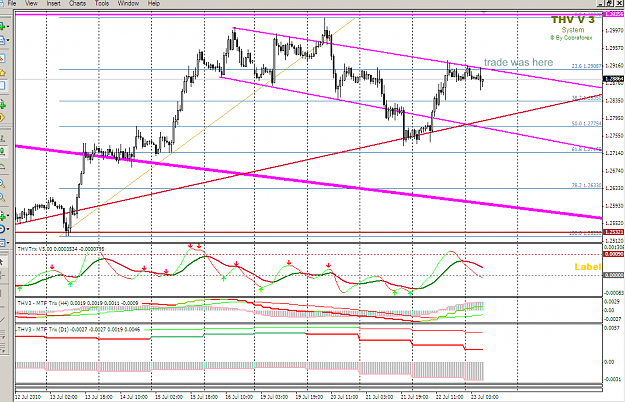Viewport: 625px width, 402px height.
Task: Click the THV3 - MTF Trix (H4) label
Action: click(x=78, y=303)
